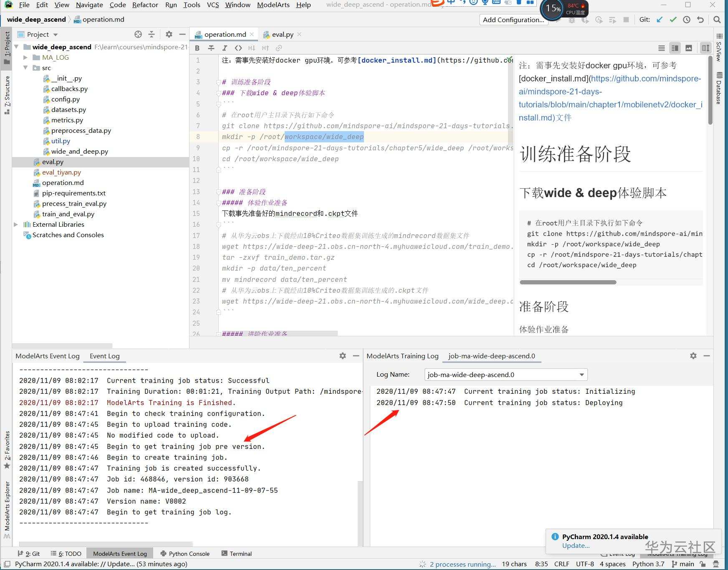Image resolution: width=728 pixels, height=570 pixels.
Task: Toggle auto-scroll preview sync
Action: tap(705, 48)
